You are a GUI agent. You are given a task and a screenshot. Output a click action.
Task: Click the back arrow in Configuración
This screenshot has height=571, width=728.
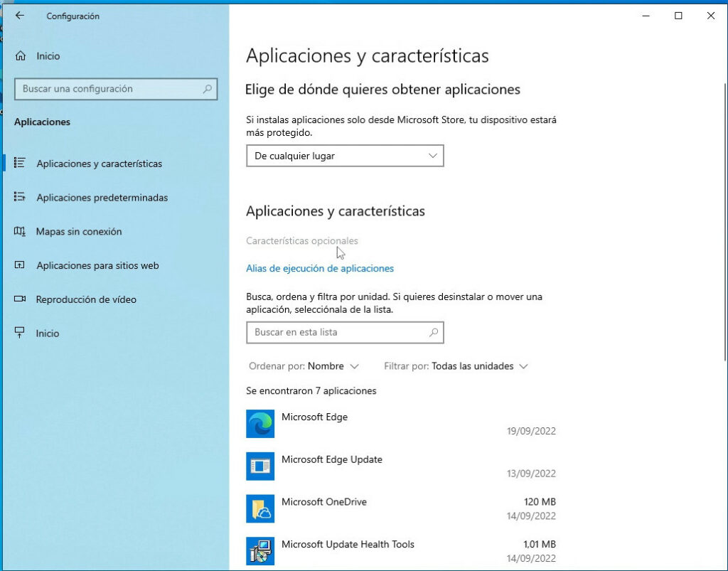tap(19, 16)
